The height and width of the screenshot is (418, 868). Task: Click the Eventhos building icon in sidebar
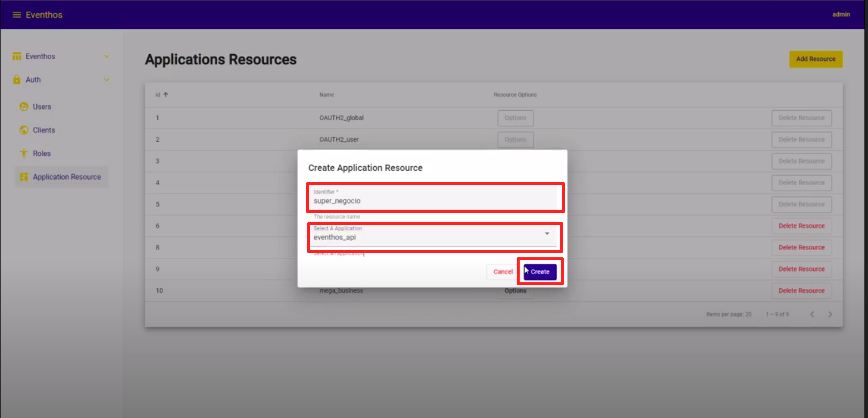coord(16,56)
